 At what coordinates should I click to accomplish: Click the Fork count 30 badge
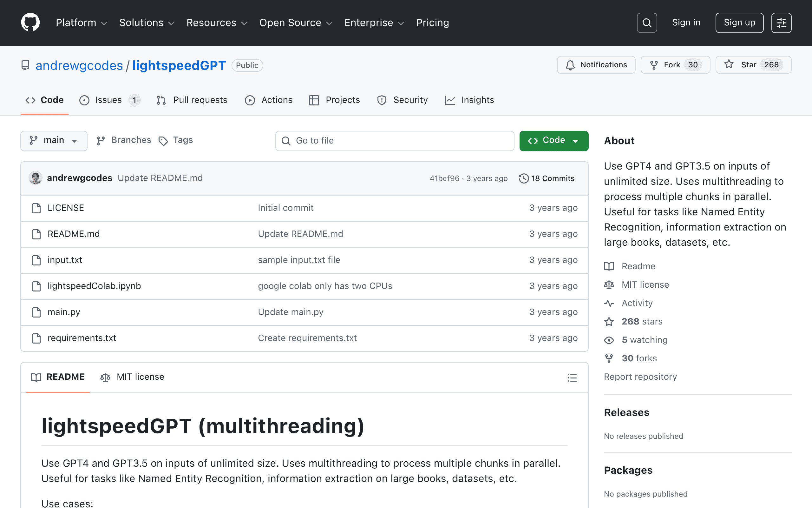tap(693, 65)
